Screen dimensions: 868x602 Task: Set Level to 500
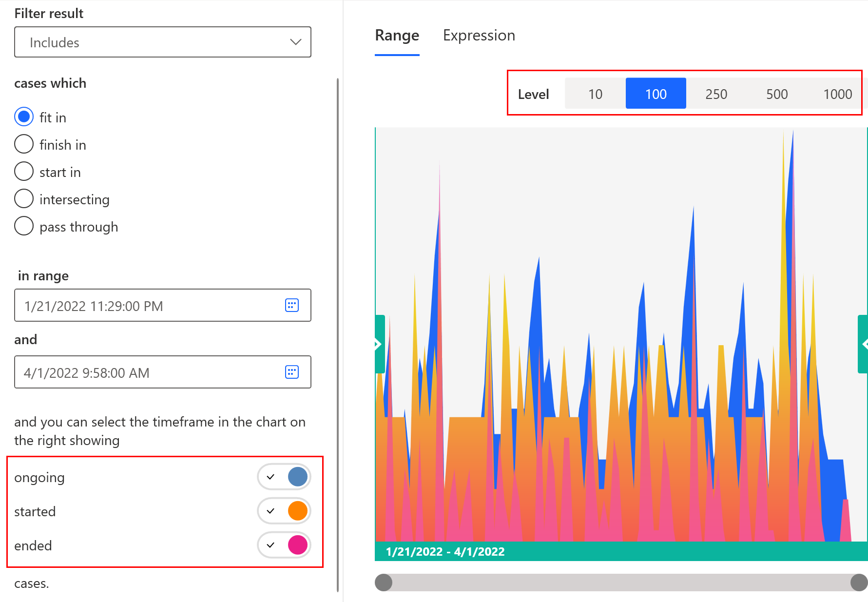tap(777, 94)
